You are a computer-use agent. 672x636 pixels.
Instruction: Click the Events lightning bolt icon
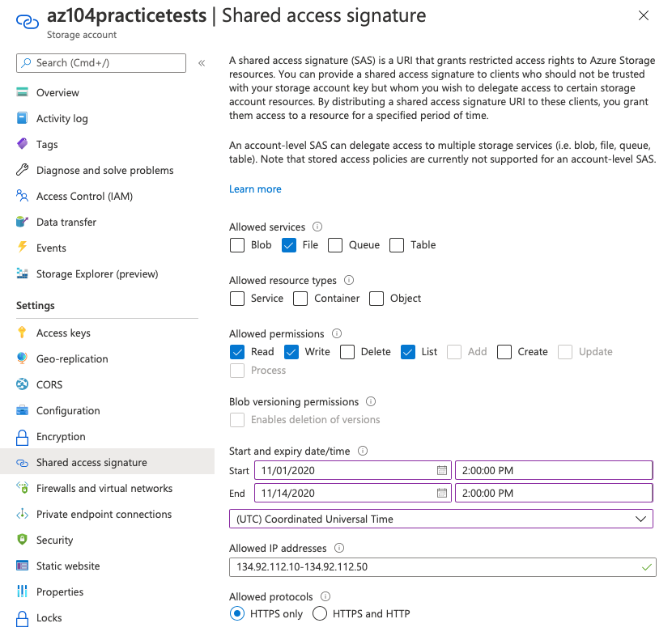(22, 248)
